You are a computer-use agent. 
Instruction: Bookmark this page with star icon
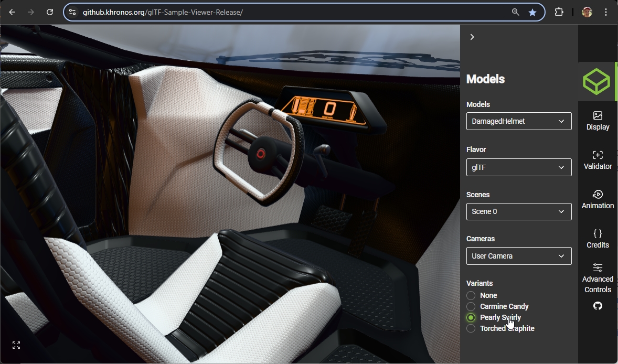tap(532, 12)
